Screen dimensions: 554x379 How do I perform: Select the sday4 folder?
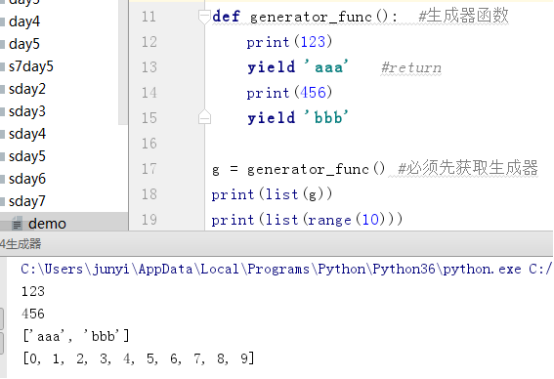(27, 134)
